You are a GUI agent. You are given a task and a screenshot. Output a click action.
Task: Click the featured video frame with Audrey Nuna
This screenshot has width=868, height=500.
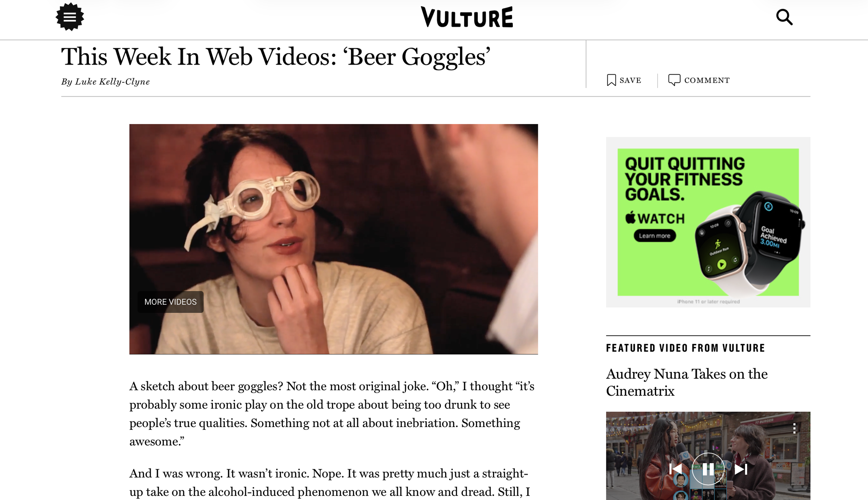(708, 456)
